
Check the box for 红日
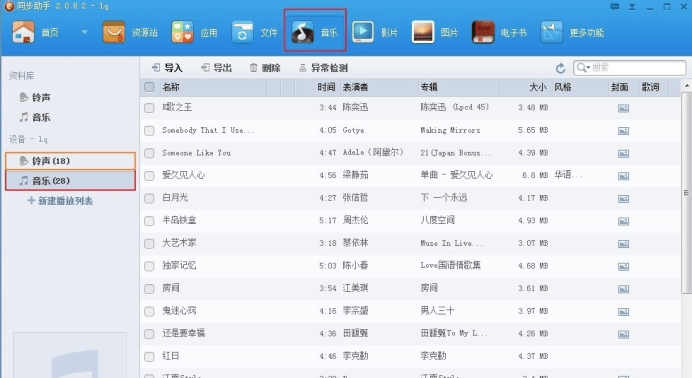click(149, 356)
